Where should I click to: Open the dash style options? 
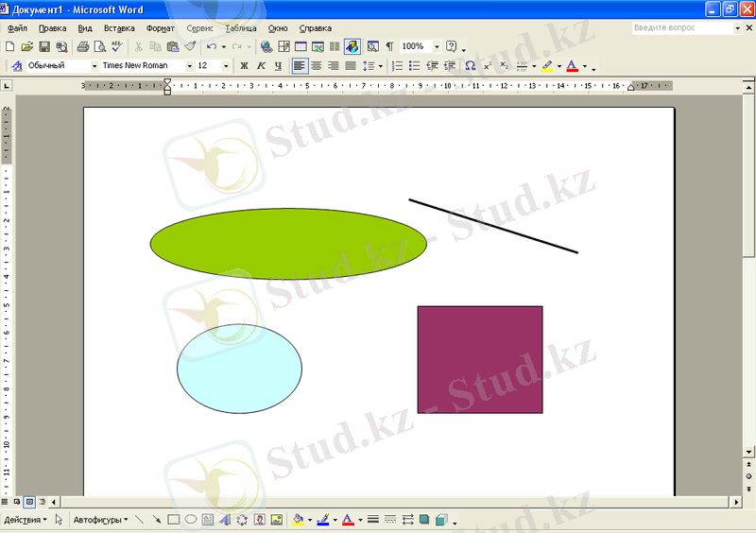point(390,520)
